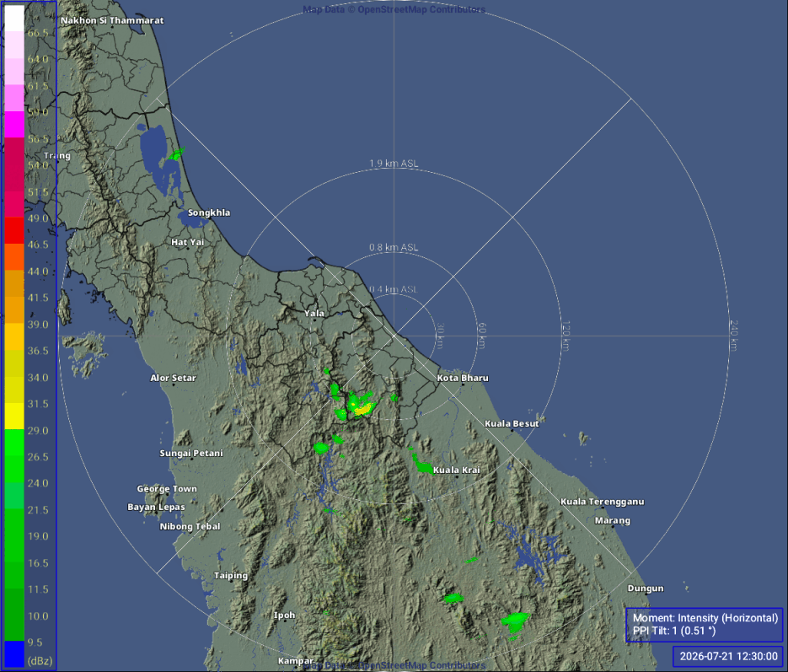Click the Kampar city label
This screenshot has height=672, width=788.
click(x=296, y=661)
